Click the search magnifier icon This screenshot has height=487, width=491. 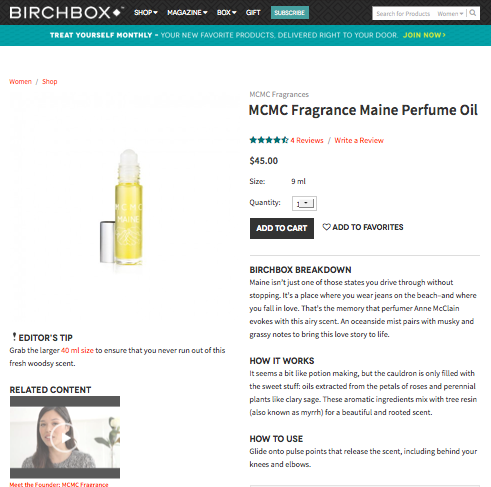[473, 13]
